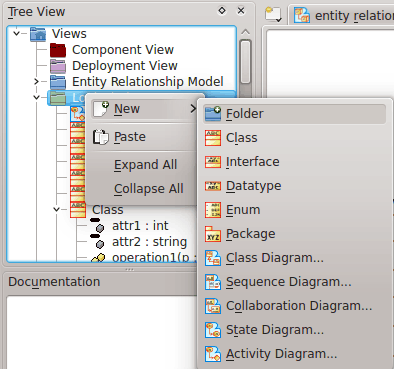Viewport: 394px width, 369px height.
Task: Choose Expand All in context menu
Action: (144, 165)
